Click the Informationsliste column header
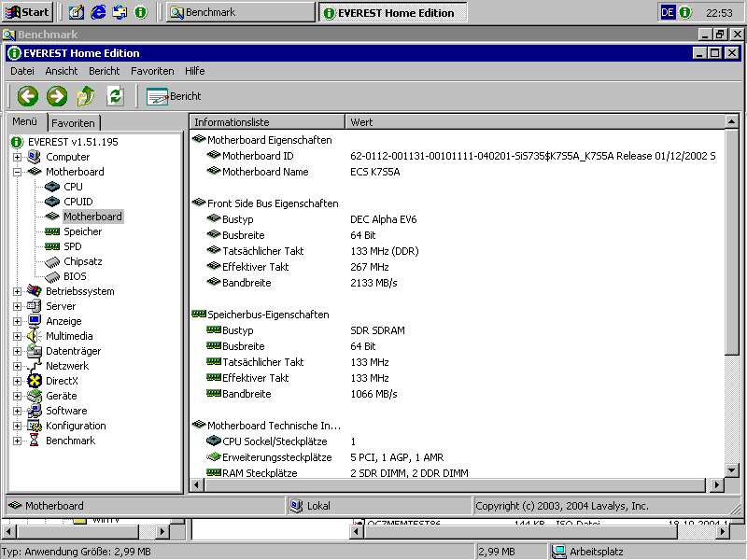The width and height of the screenshot is (747, 560). pos(267,122)
